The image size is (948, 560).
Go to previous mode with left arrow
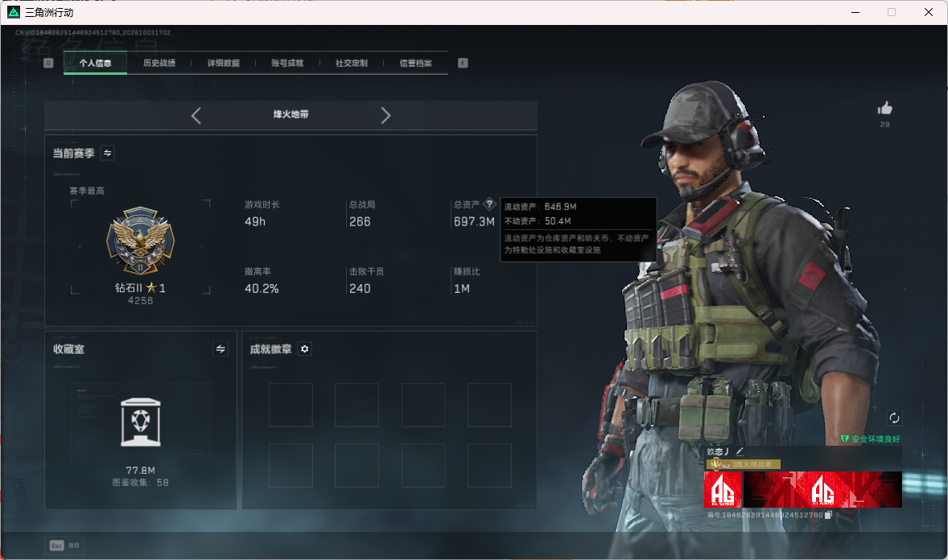196,116
